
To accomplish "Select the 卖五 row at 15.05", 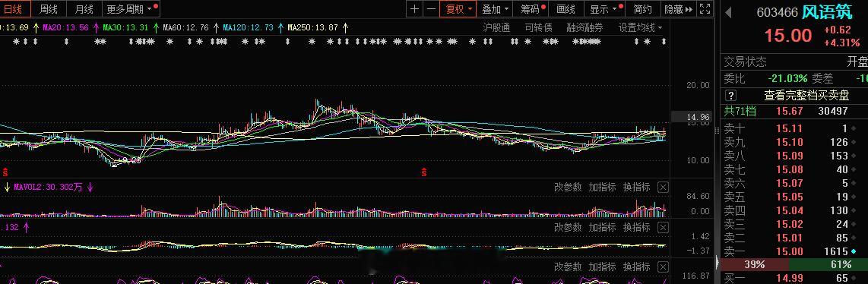I will pos(795,197).
